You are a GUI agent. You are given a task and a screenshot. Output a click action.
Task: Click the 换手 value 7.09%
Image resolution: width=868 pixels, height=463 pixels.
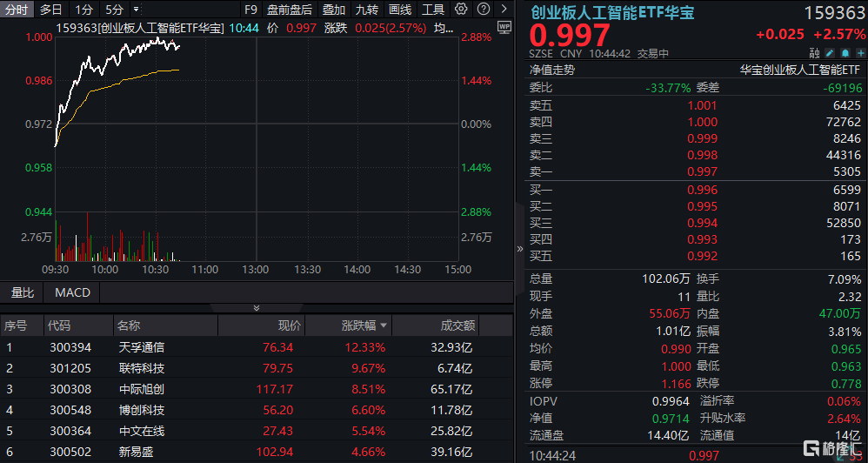(843, 278)
